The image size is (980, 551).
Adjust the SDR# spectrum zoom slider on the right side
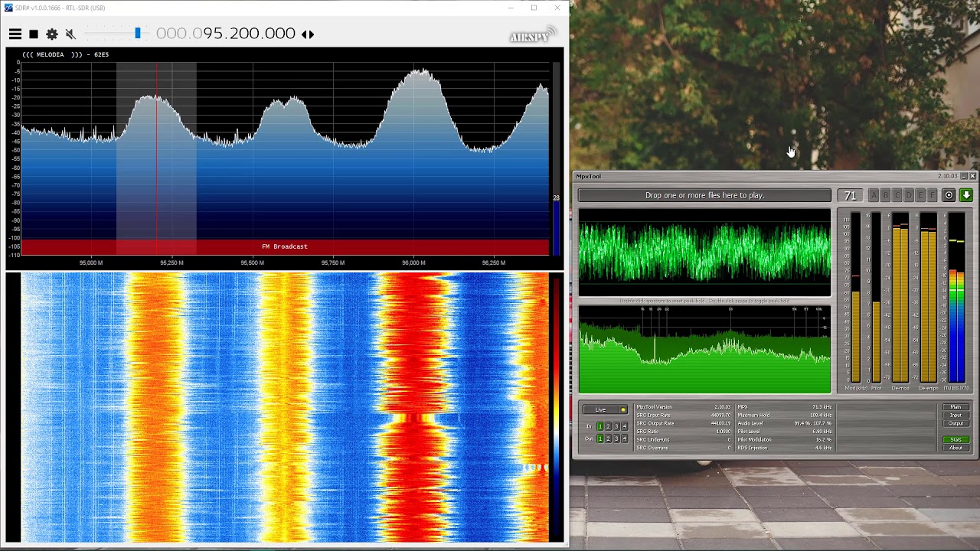pos(557,159)
